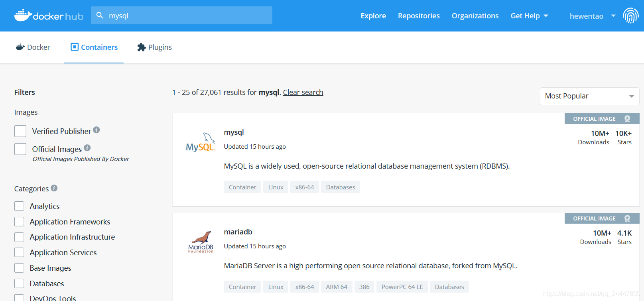Click the Plugins puzzle piece icon
The width and height of the screenshot is (644, 301).
pyautogui.click(x=142, y=47)
